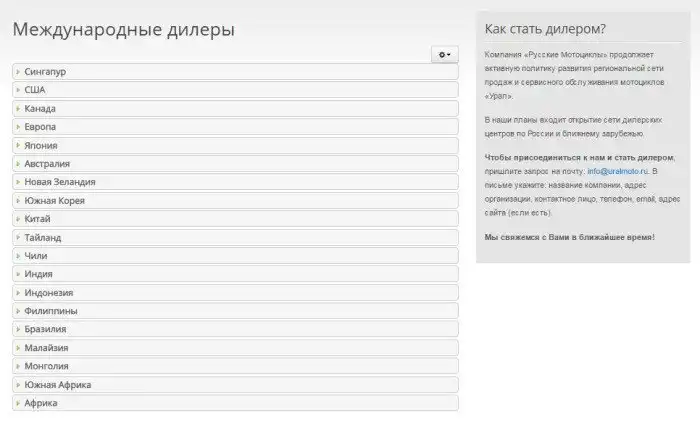Viewport: 700px width, 446px height.
Task: Expand the США accordion row
Action: click(x=35, y=90)
